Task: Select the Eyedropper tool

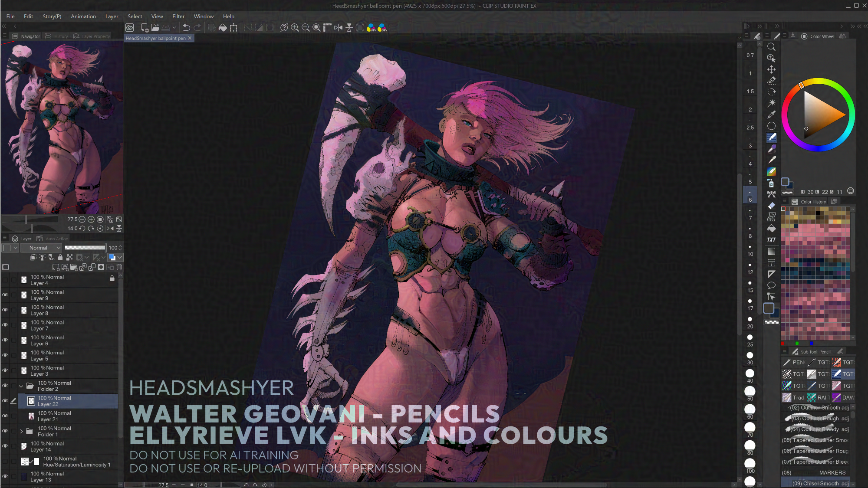Action: [771, 115]
